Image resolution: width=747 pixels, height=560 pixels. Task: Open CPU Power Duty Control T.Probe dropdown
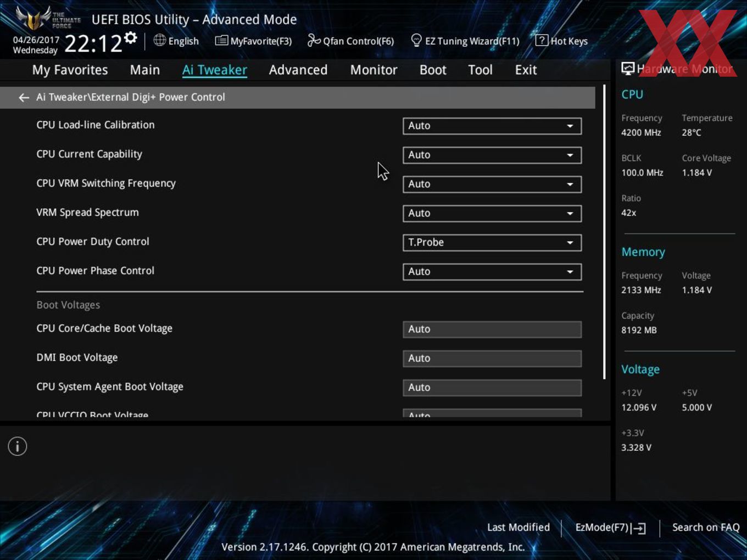(x=492, y=242)
